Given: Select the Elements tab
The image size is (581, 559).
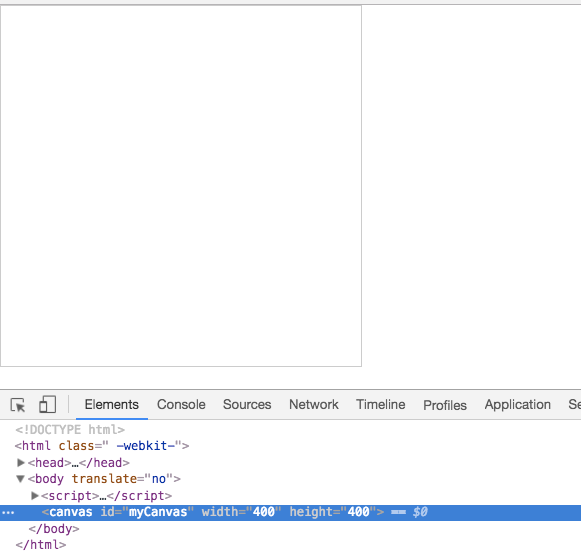Looking at the screenshot, I should (112, 405).
